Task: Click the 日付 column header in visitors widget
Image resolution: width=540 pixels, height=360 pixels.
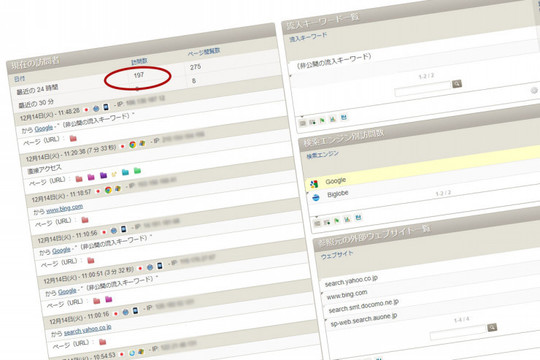Action: coord(20,79)
